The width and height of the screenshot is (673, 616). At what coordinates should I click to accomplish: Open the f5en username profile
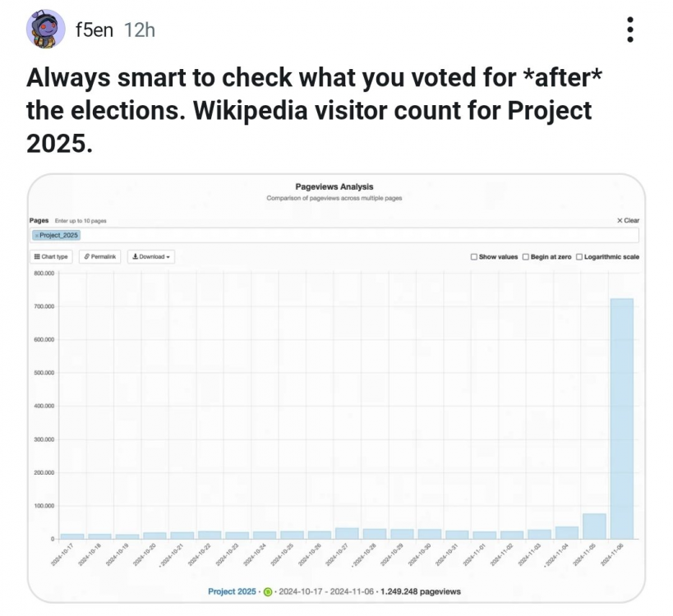(94, 30)
